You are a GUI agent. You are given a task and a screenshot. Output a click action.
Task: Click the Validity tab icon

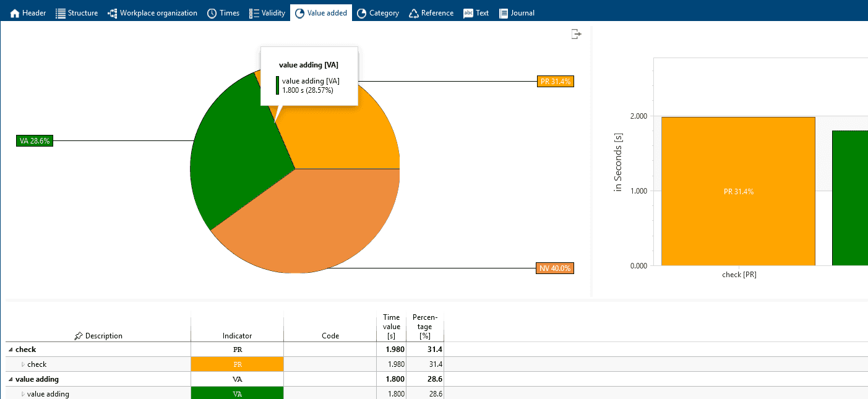(254, 13)
